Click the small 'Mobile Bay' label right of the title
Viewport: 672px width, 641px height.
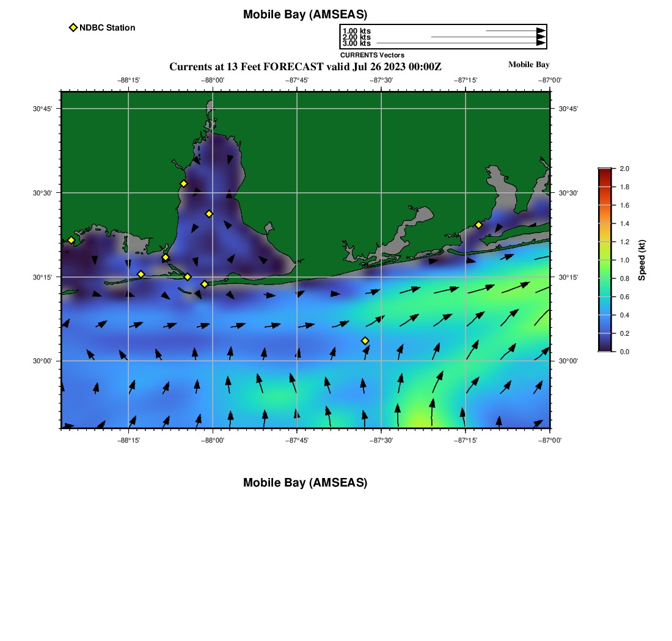coord(528,65)
